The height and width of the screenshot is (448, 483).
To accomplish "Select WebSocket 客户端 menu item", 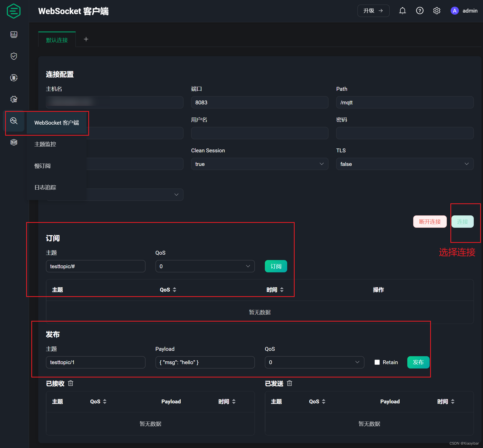I will click(x=57, y=123).
